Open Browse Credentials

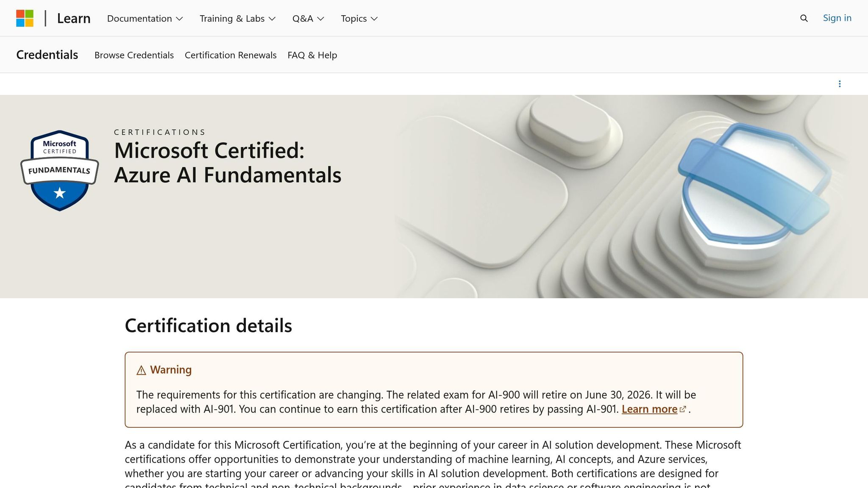pos(134,55)
